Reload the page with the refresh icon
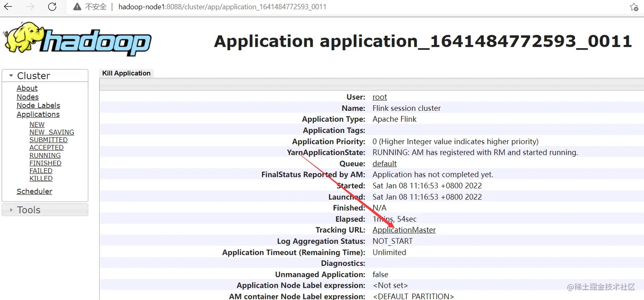Image resolution: width=644 pixels, height=300 pixels. coord(52,7)
